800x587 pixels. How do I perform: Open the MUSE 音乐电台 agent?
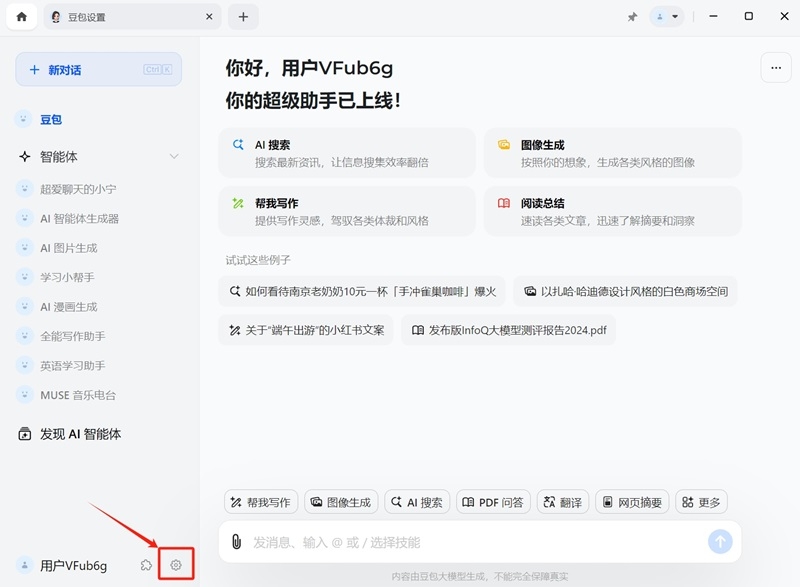78,394
